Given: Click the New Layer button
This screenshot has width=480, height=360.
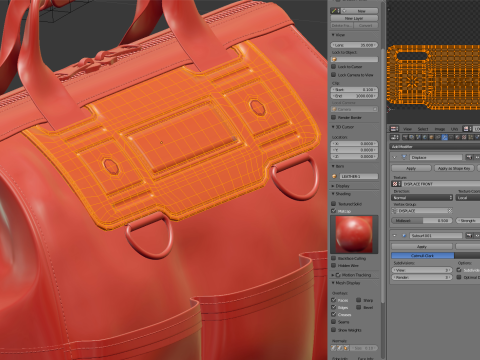Looking at the screenshot, I should point(354,18).
